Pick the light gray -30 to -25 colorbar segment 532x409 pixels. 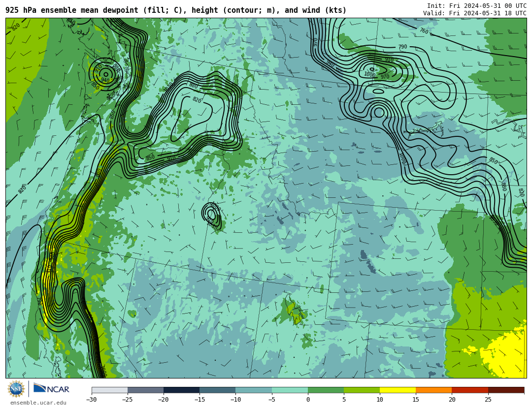click(x=109, y=390)
